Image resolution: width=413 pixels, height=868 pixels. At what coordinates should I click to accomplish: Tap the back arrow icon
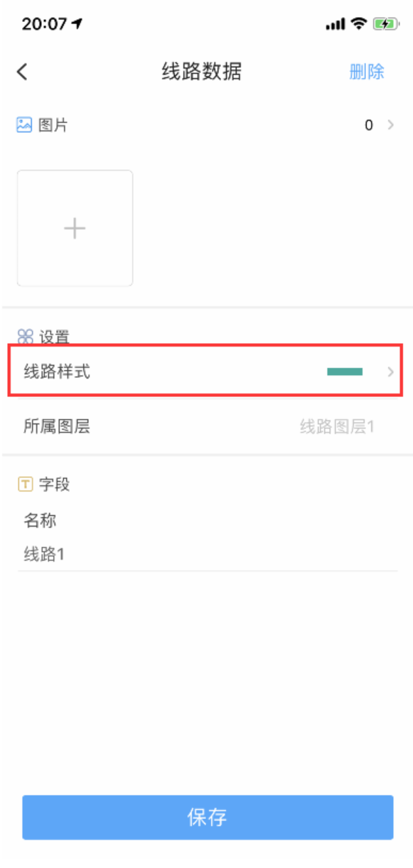(x=22, y=72)
